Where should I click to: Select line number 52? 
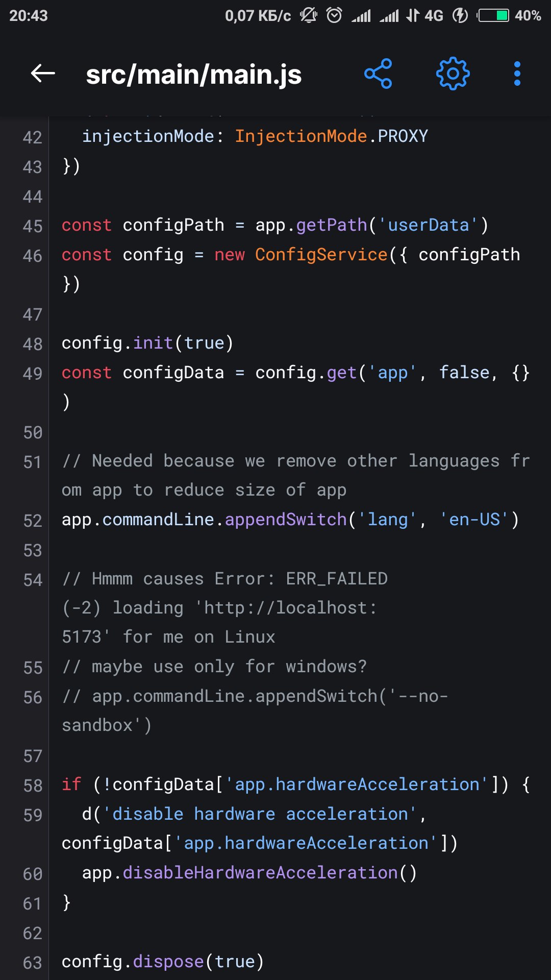click(x=33, y=521)
